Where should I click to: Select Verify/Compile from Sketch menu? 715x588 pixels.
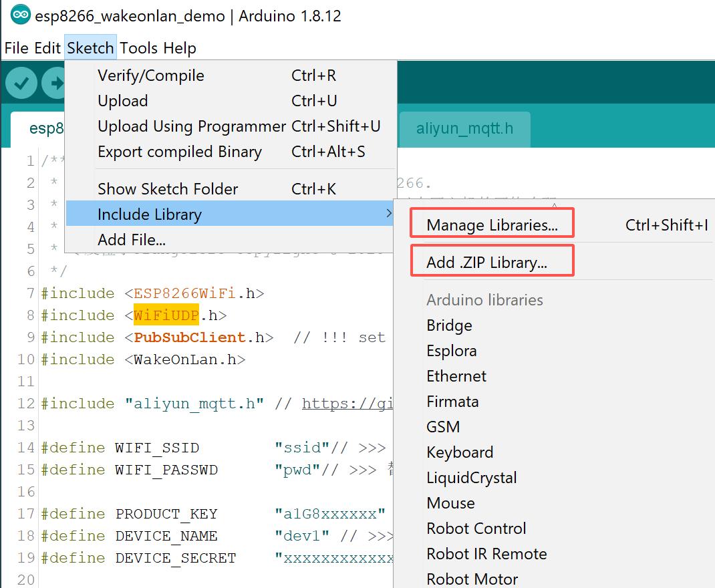coord(151,76)
